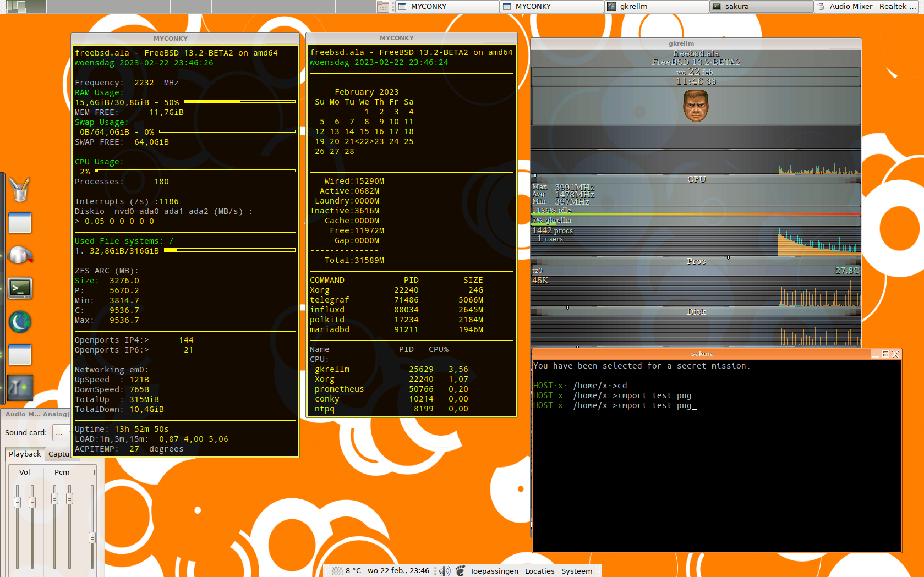Adjust the left Vol slider handle

(17, 502)
